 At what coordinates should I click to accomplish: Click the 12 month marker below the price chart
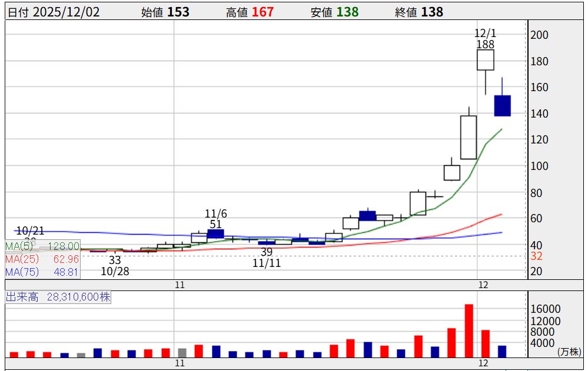[484, 285]
